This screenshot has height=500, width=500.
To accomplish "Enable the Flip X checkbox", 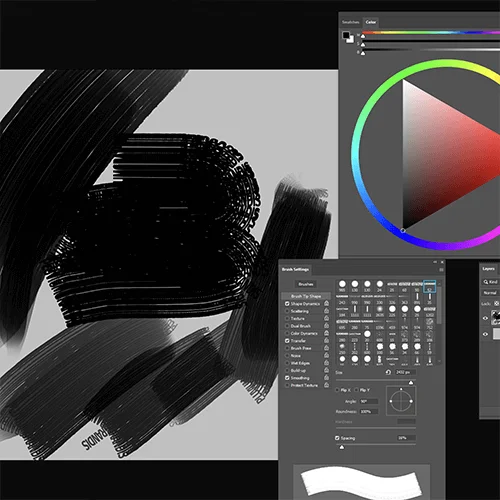I will pos(337,390).
